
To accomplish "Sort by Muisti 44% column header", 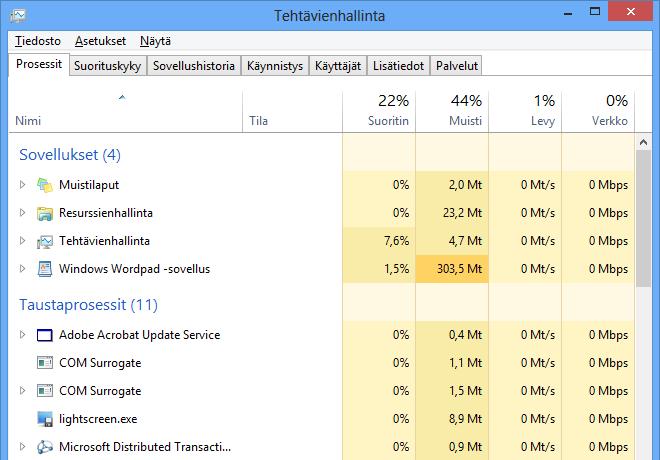I will point(452,112).
